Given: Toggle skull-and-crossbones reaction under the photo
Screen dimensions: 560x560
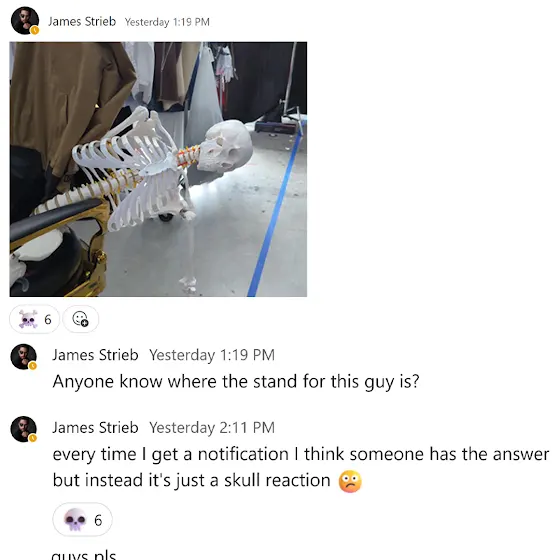Looking at the screenshot, I should pos(35,319).
